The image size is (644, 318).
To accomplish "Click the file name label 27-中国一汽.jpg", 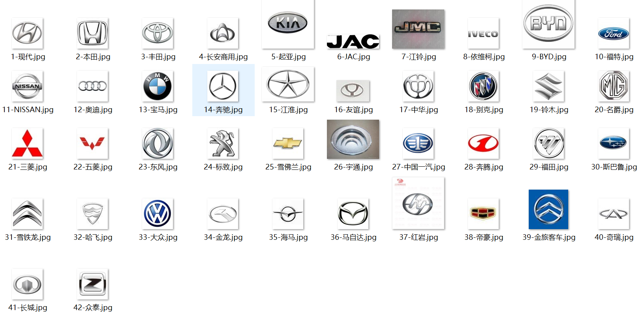I will click(419, 167).
